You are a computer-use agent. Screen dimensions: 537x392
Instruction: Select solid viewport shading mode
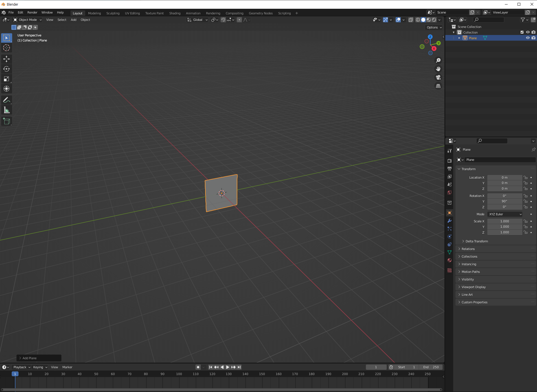(x=423, y=20)
